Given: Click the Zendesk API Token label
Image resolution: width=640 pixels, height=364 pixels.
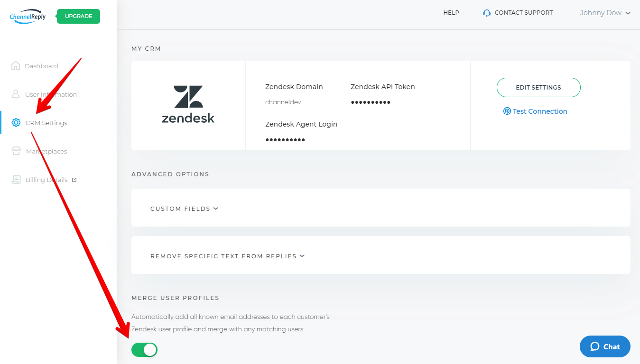Looking at the screenshot, I should [383, 87].
